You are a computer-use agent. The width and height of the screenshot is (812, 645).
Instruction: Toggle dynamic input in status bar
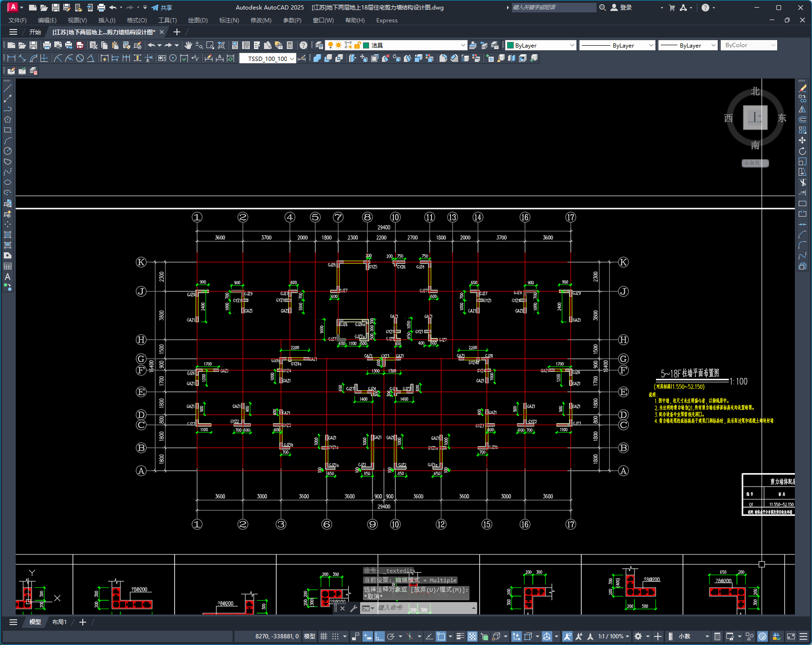point(368,636)
